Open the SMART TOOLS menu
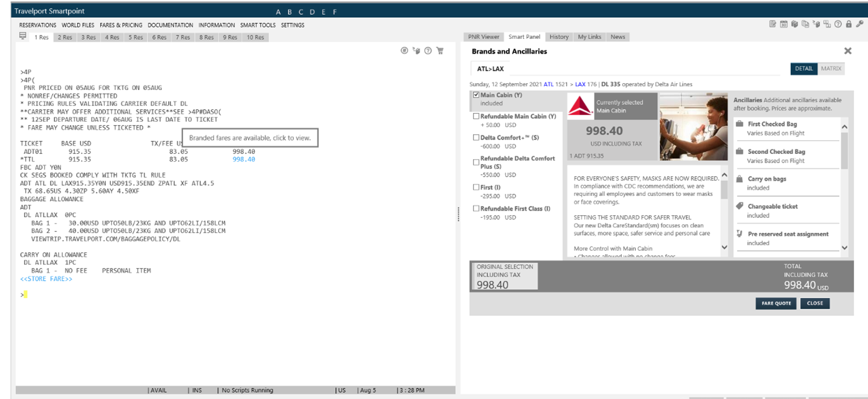The width and height of the screenshot is (868, 399). (258, 25)
